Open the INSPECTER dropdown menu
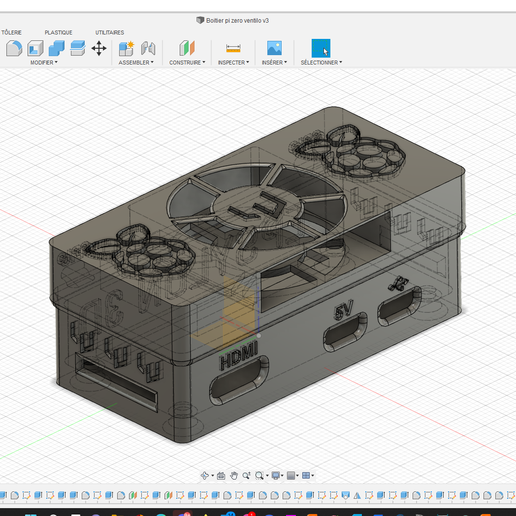Screen dimensions: 516x516 pyautogui.click(x=233, y=63)
